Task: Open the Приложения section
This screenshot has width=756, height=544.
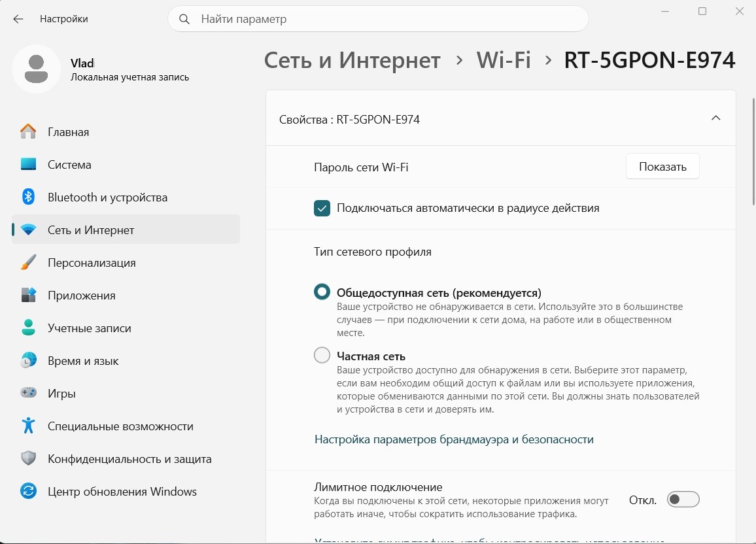Action: 126,296
